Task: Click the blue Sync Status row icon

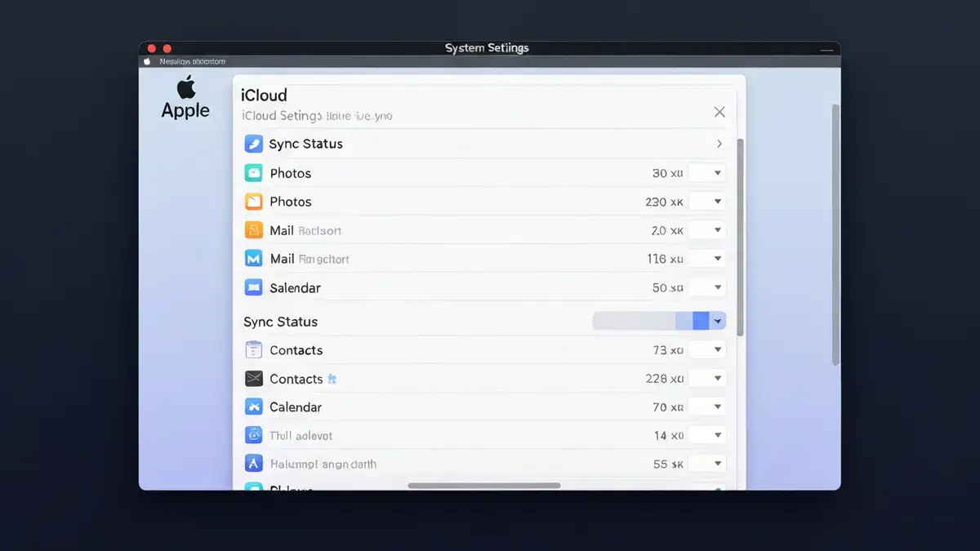Action: 253,144
